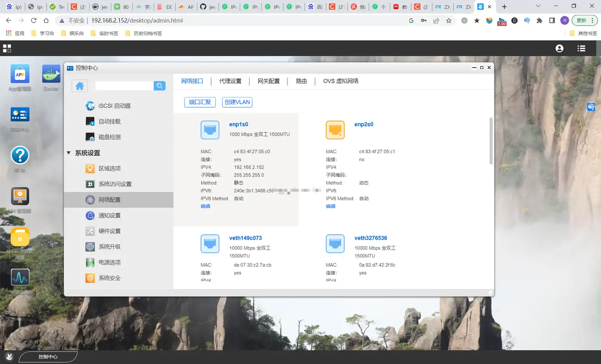Select 网络配置 in the sidebar

[x=119, y=200]
